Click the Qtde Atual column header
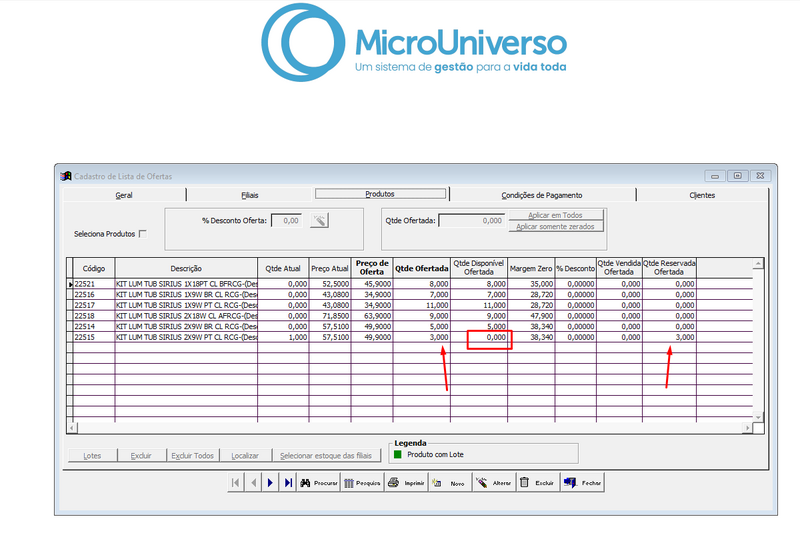The image size is (800, 541). [x=283, y=268]
